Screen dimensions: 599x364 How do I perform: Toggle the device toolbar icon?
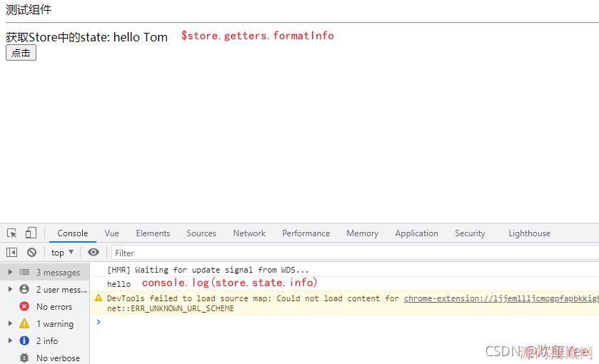point(31,233)
